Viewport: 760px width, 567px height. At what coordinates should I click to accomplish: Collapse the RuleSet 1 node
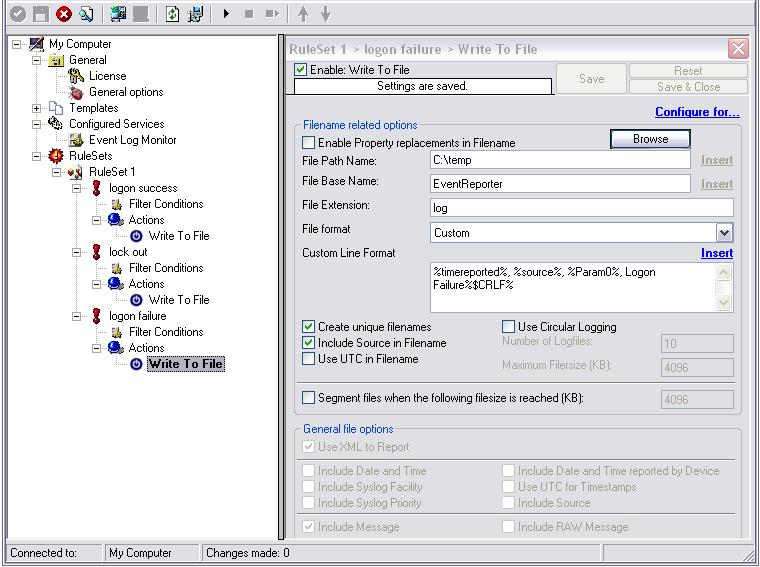click(58, 172)
